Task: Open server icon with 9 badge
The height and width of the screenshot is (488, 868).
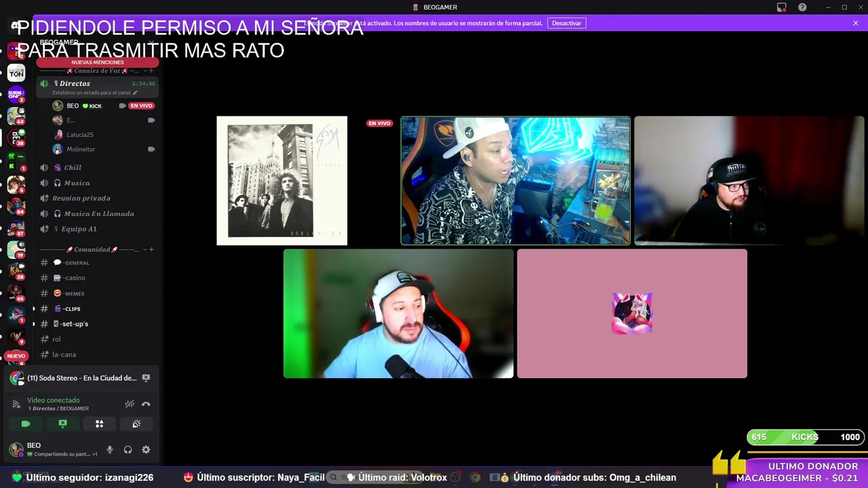Action: click(x=16, y=337)
